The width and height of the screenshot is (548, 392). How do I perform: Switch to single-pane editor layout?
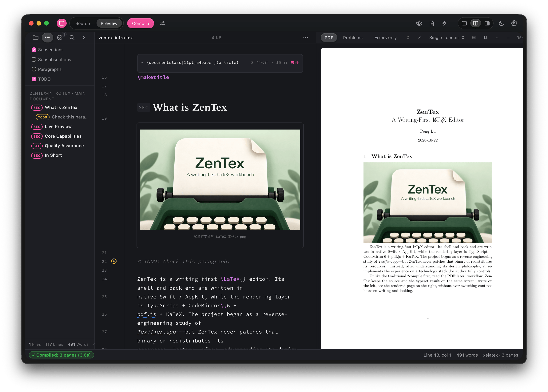(x=464, y=23)
